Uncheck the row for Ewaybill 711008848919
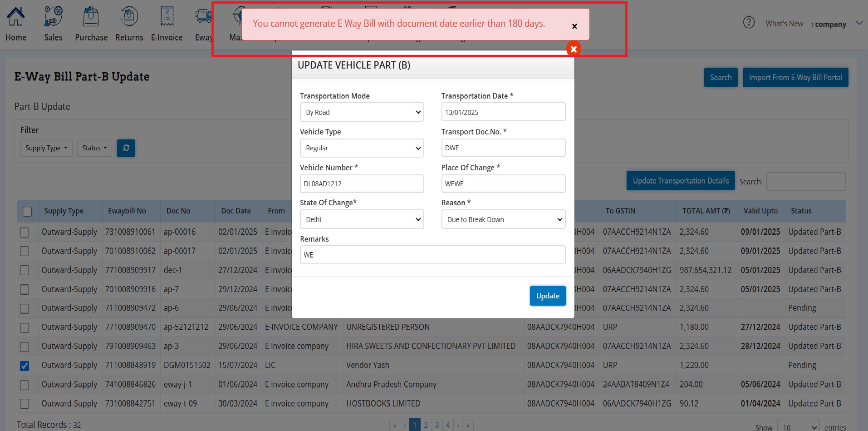 coord(25,366)
